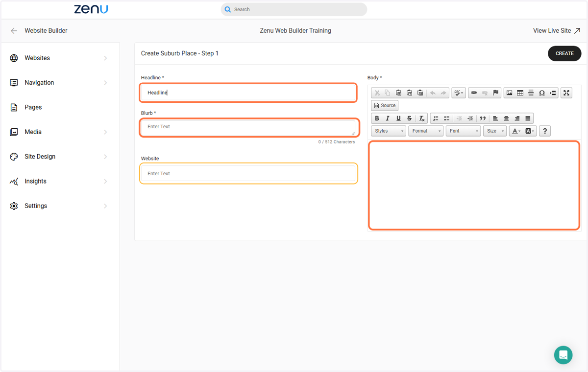Open the spell check ABC dropdown

[x=459, y=93]
